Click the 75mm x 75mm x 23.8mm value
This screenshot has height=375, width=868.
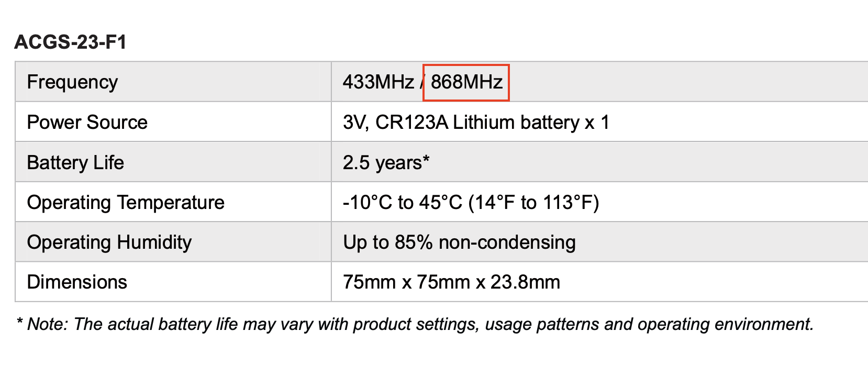451,282
